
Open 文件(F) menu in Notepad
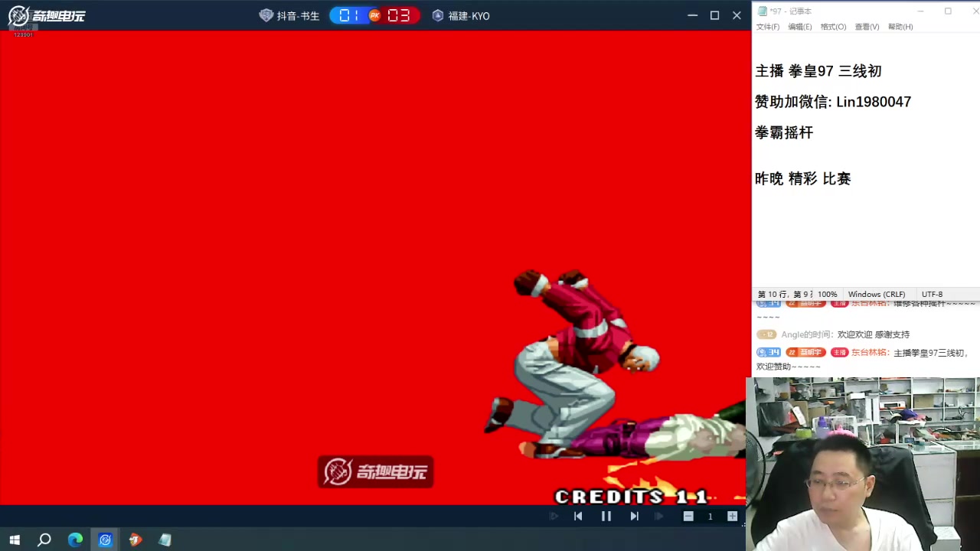pos(768,27)
